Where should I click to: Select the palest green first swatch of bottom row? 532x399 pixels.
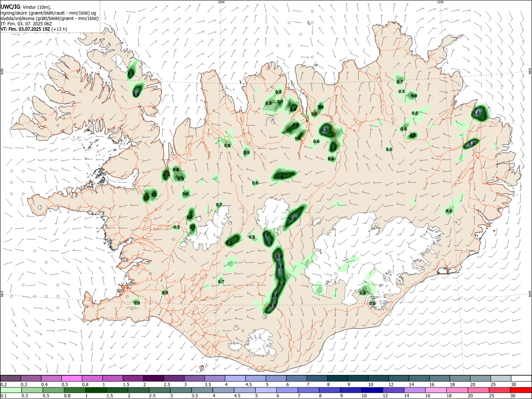11,390
